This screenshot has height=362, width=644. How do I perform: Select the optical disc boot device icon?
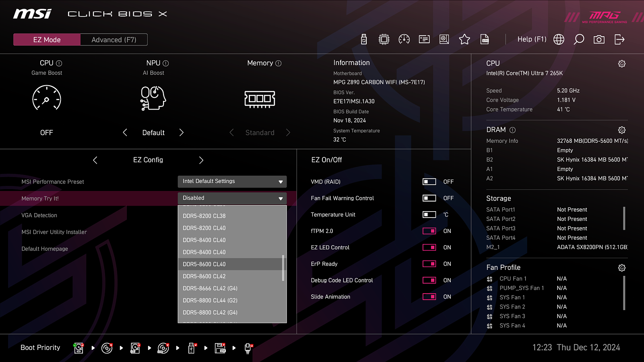[x=107, y=348]
